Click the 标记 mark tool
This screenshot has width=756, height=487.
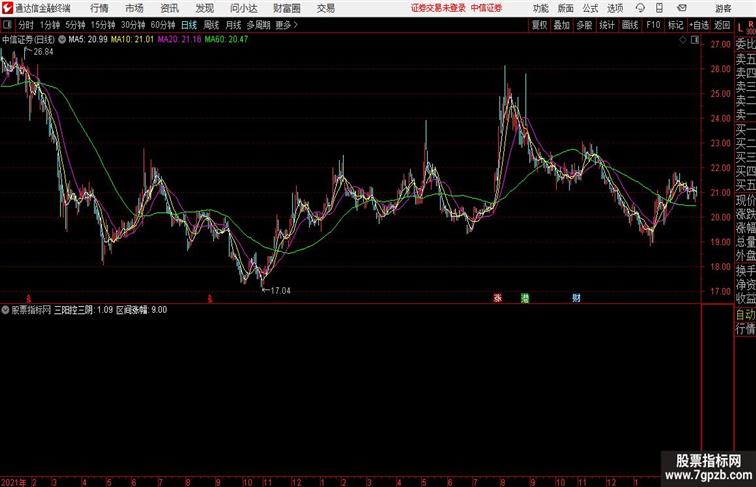pos(675,25)
